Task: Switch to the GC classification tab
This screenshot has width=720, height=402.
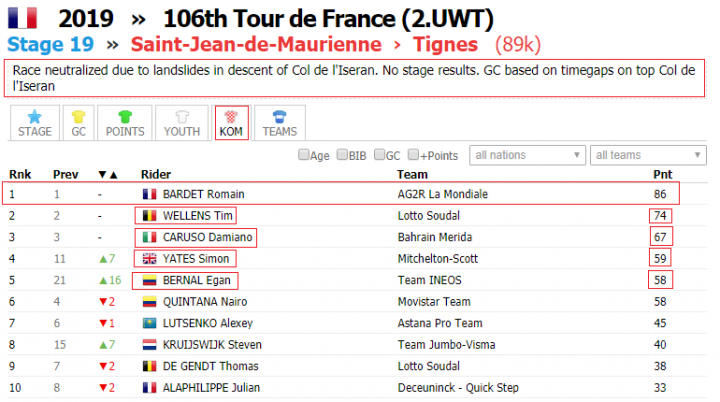Action: pyautogui.click(x=79, y=123)
